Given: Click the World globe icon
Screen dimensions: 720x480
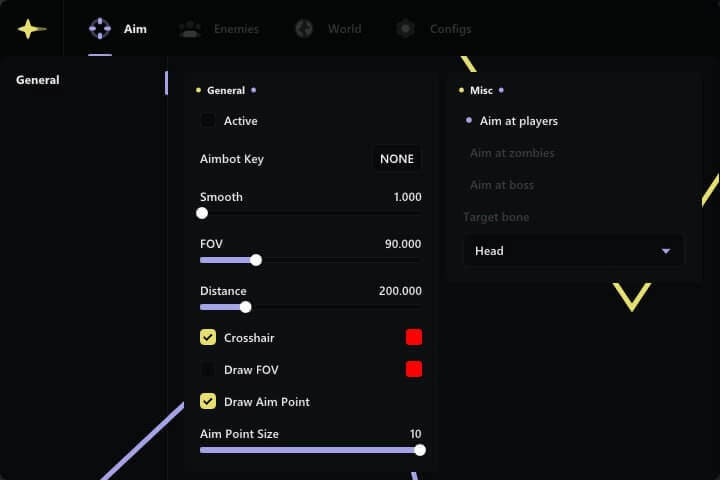Looking at the screenshot, I should (304, 29).
